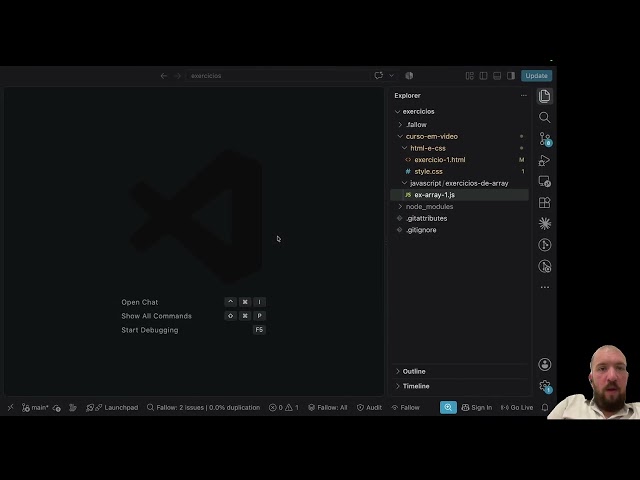The width and height of the screenshot is (640, 480).
Task: Go back with the left arrow
Action: [x=164, y=76]
